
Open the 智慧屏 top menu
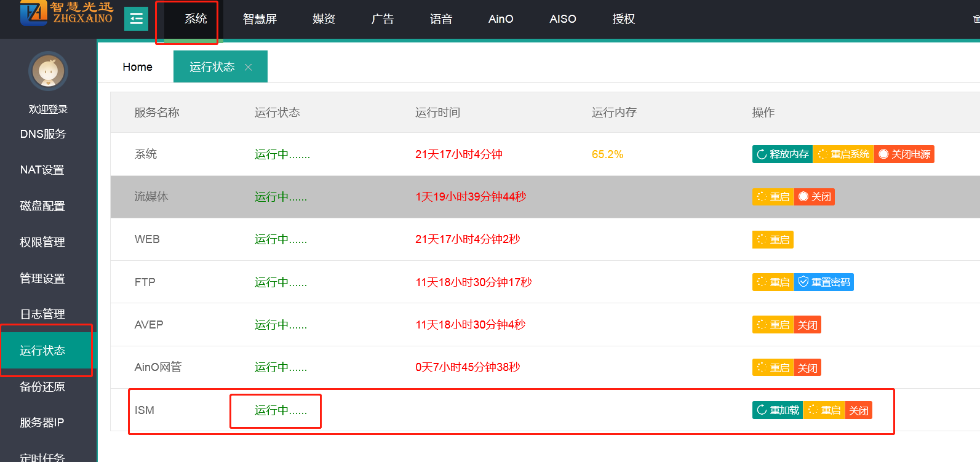(x=260, y=19)
